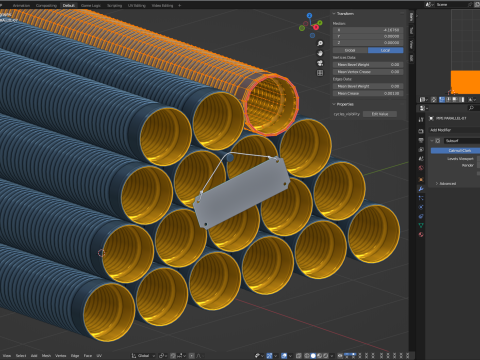The height and width of the screenshot is (360, 480).
Task: Open the Physics properties tab
Action: [x=421, y=207]
